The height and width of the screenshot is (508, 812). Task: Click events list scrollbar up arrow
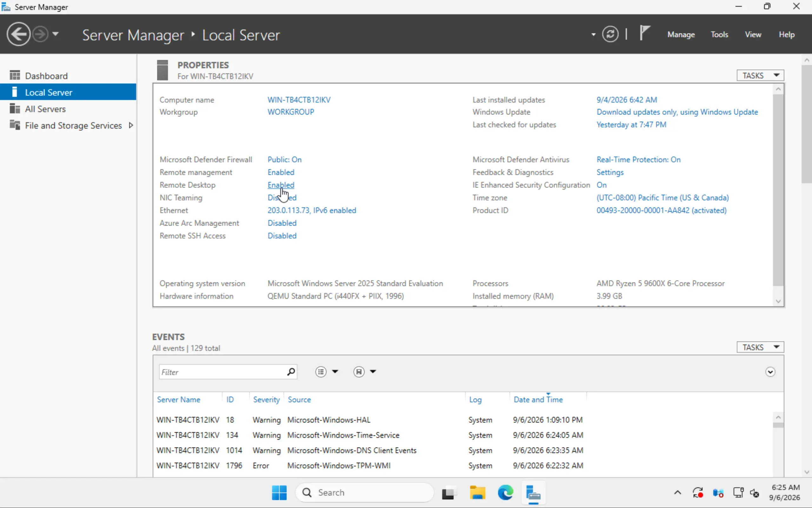pyautogui.click(x=778, y=417)
